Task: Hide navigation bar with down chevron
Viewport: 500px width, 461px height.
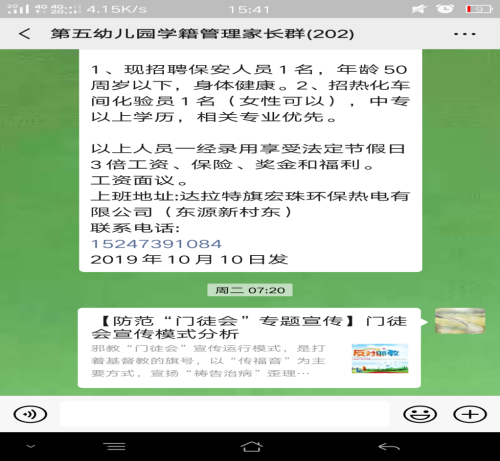Action: click(x=31, y=446)
